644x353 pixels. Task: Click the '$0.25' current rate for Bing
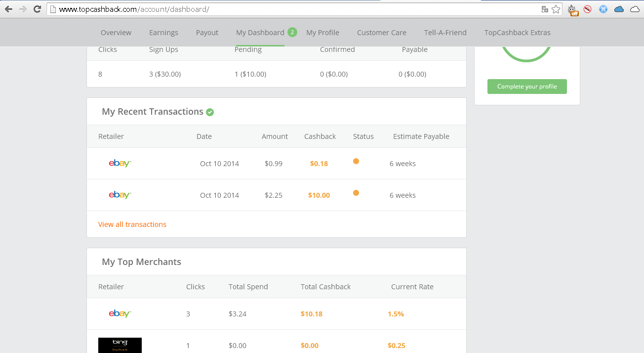click(397, 346)
